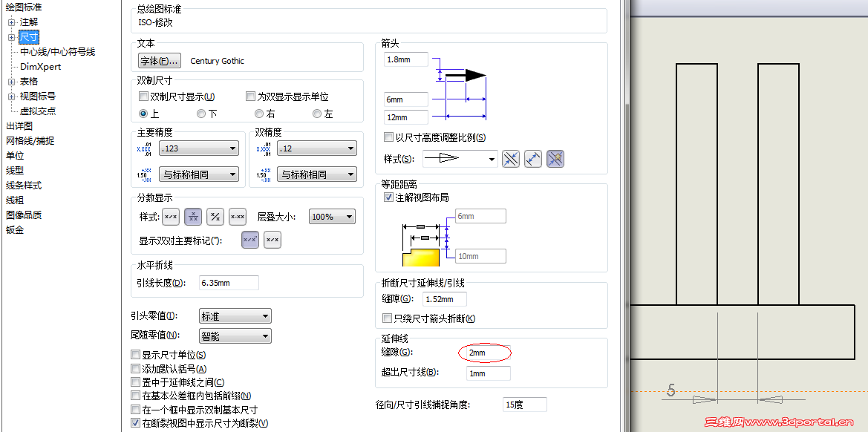Select the x/x fraction style icon
Screen dimensions: 868x432
tap(171, 217)
